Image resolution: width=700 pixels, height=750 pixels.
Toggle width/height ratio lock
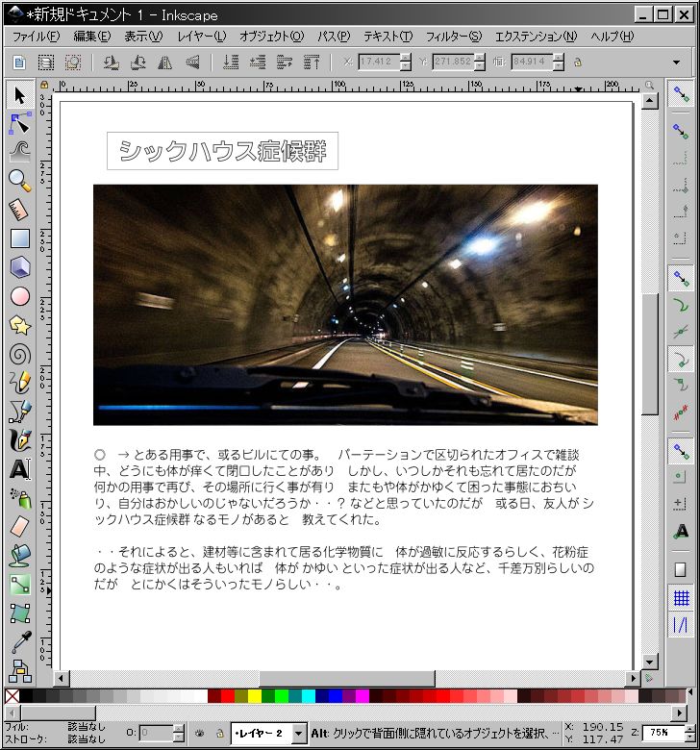(x=578, y=62)
